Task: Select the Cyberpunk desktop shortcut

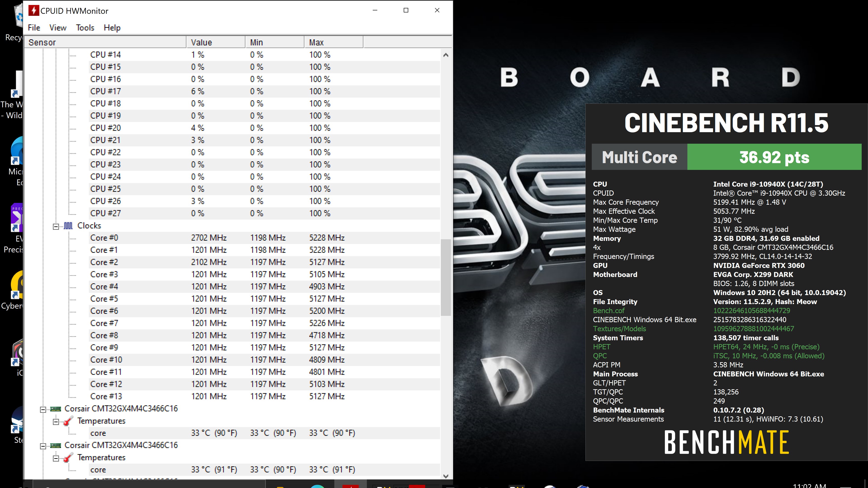Action: coord(16,290)
